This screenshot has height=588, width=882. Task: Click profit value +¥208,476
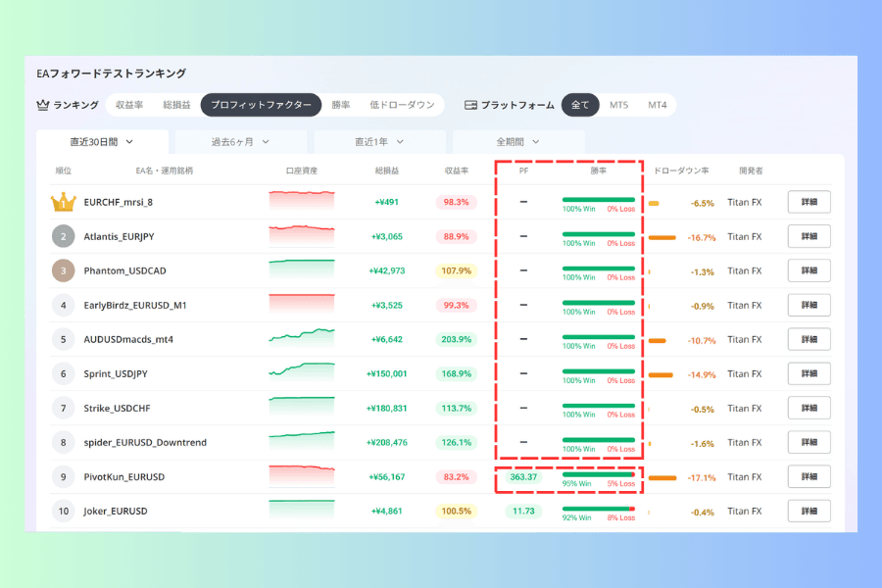pos(387,442)
